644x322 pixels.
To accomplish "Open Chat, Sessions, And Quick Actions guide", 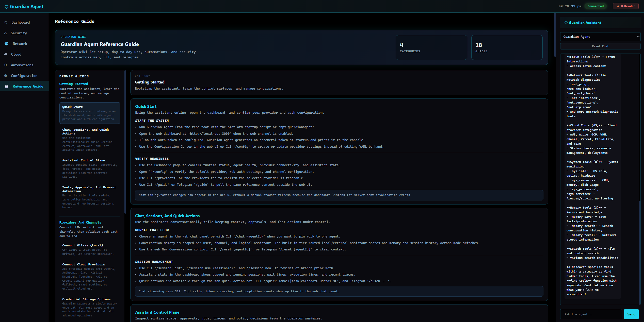I will point(90,140).
